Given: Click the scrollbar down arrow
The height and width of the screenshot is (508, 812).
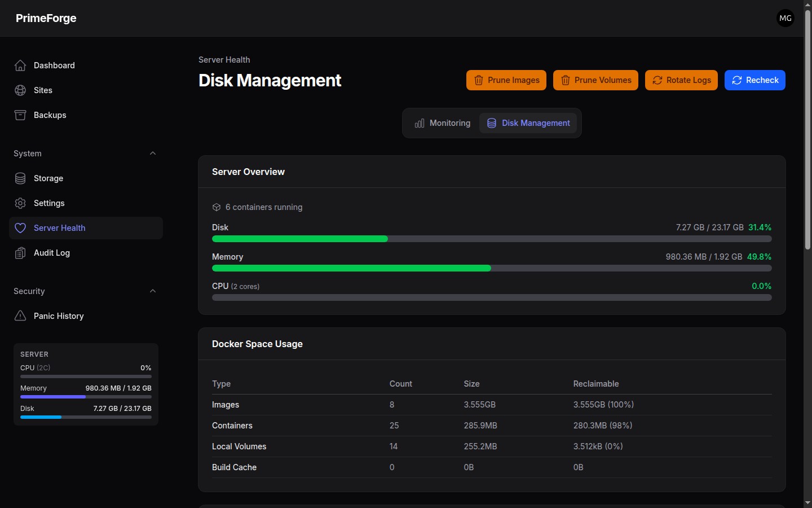Looking at the screenshot, I should [807, 503].
